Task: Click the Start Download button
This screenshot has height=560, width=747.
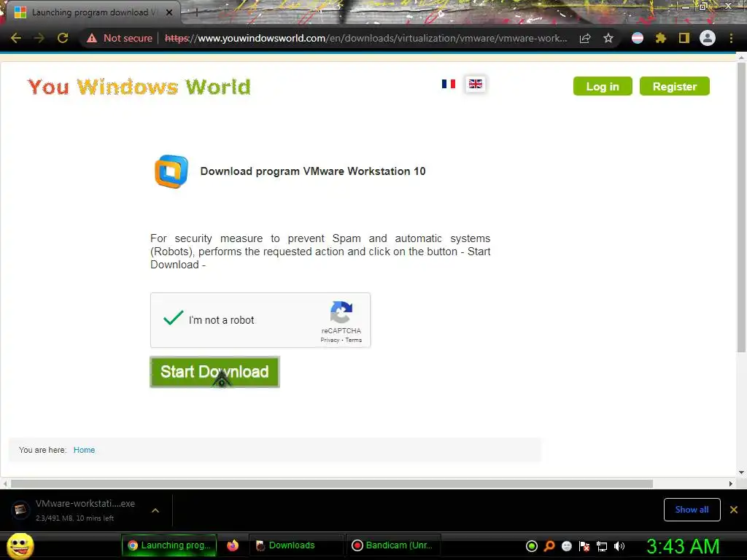Action: coord(215,372)
